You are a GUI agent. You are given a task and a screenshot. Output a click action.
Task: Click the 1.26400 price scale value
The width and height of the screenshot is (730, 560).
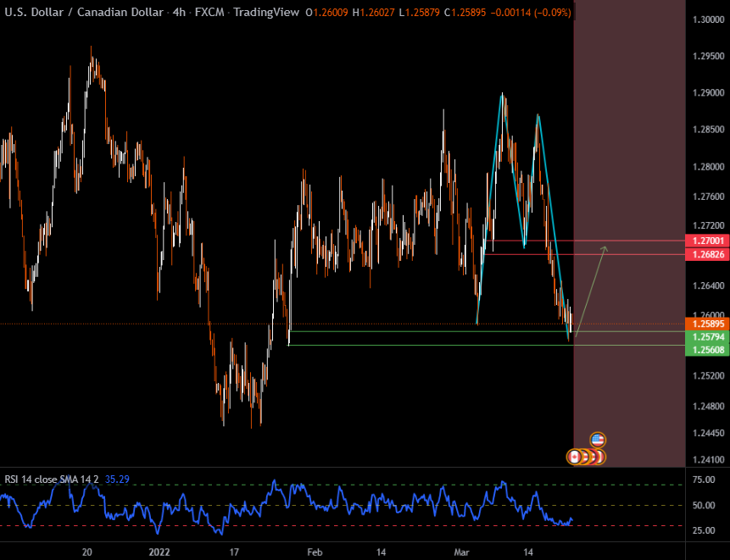[x=709, y=286]
